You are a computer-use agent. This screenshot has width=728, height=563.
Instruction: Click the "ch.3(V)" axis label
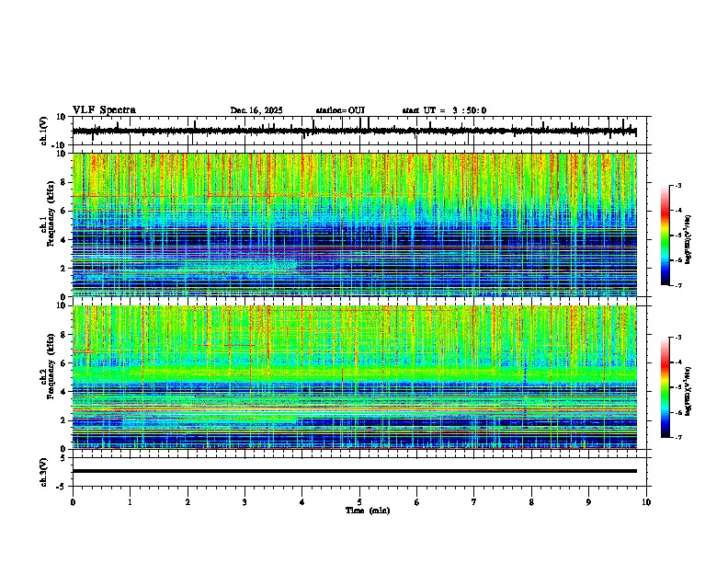(x=44, y=473)
